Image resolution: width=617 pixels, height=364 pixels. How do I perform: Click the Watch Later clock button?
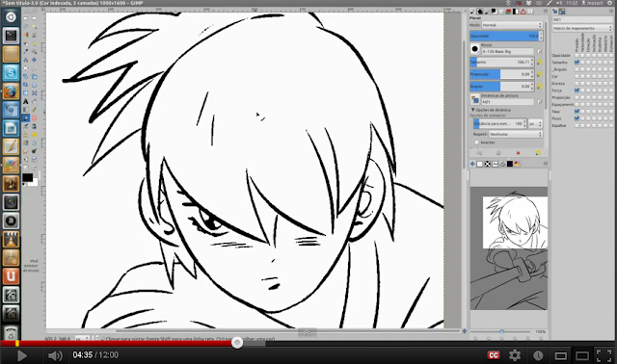pyautogui.click(x=538, y=355)
